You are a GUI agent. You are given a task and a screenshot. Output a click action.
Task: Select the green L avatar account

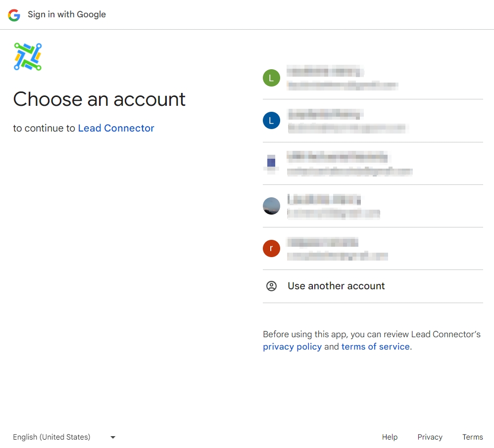pos(271,78)
